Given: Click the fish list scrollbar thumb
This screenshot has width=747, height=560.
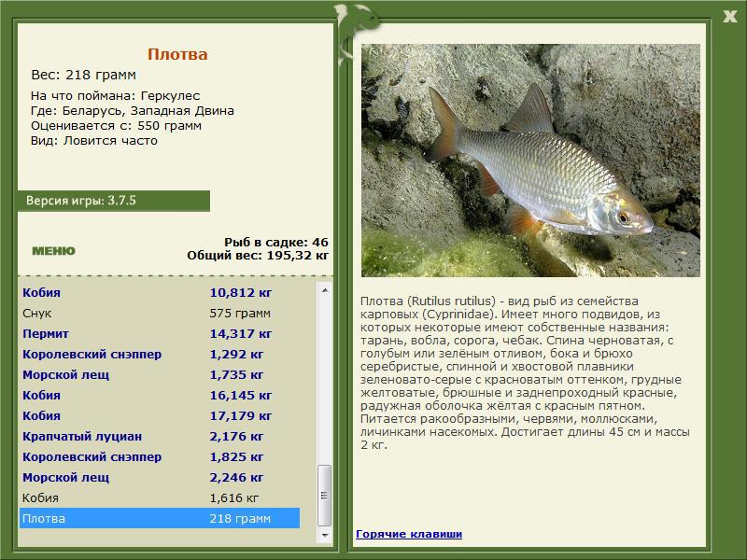Looking at the screenshot, I should (325, 496).
